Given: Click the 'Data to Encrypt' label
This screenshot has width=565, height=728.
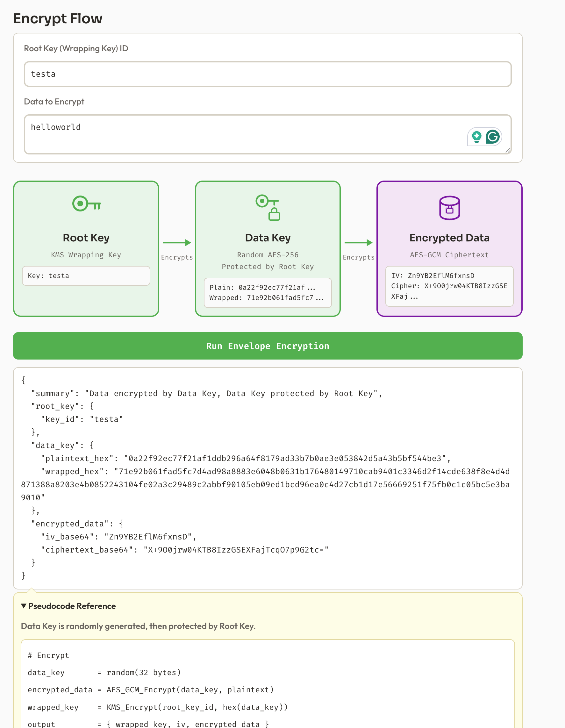Looking at the screenshot, I should [x=54, y=102].
